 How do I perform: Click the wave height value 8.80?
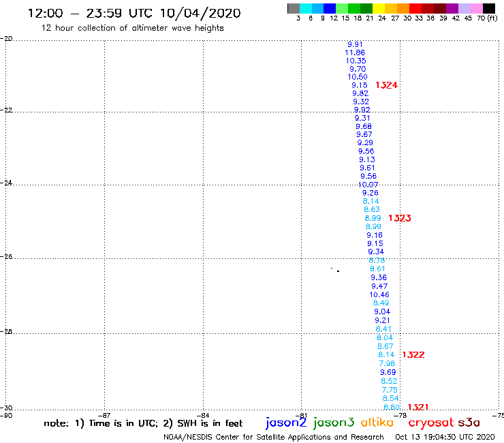392,407
